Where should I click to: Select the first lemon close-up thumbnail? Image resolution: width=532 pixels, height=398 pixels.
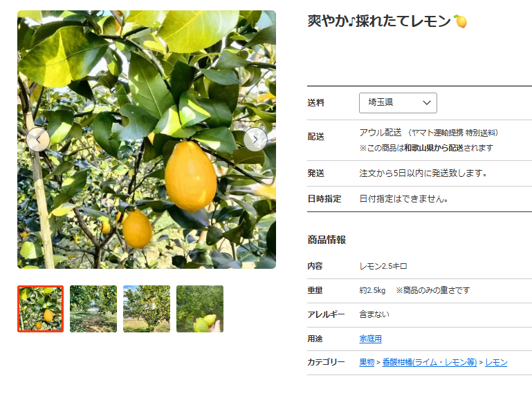tap(40, 309)
